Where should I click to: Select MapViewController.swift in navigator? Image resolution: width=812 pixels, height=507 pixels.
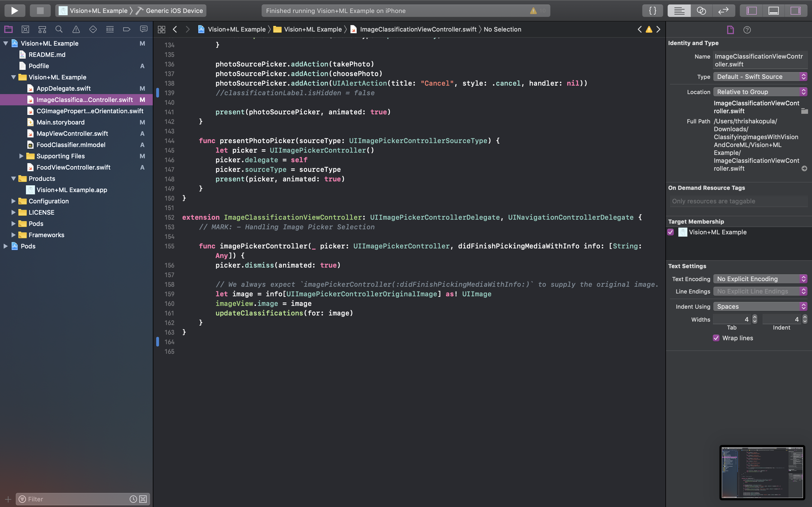pyautogui.click(x=72, y=134)
